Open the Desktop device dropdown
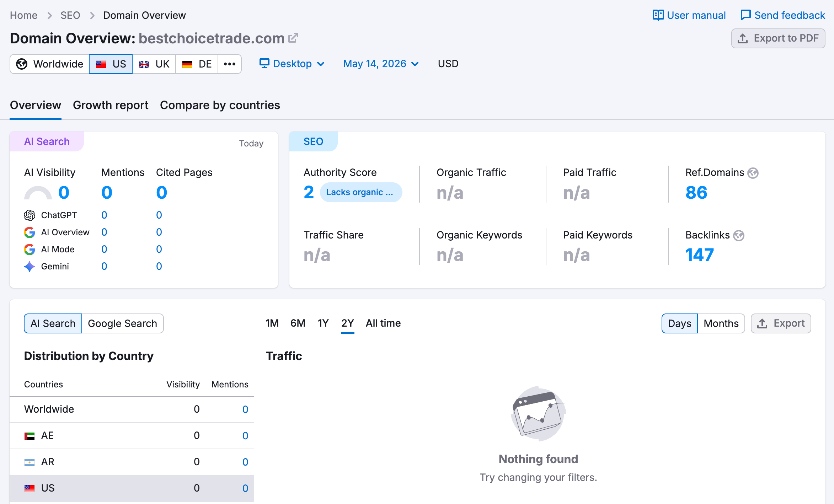 [x=292, y=64]
